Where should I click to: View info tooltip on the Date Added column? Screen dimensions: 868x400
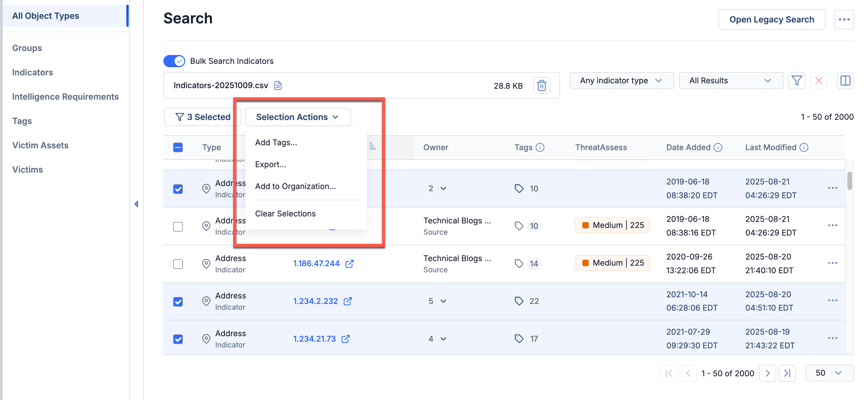[718, 147]
